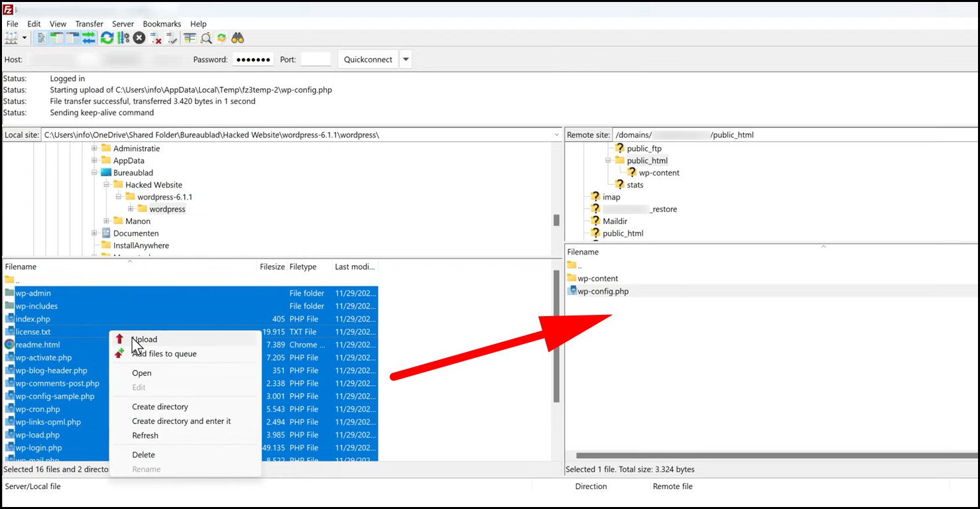Open the Quickconnect history dropdown arrow
This screenshot has width=980, height=509.
click(x=406, y=60)
